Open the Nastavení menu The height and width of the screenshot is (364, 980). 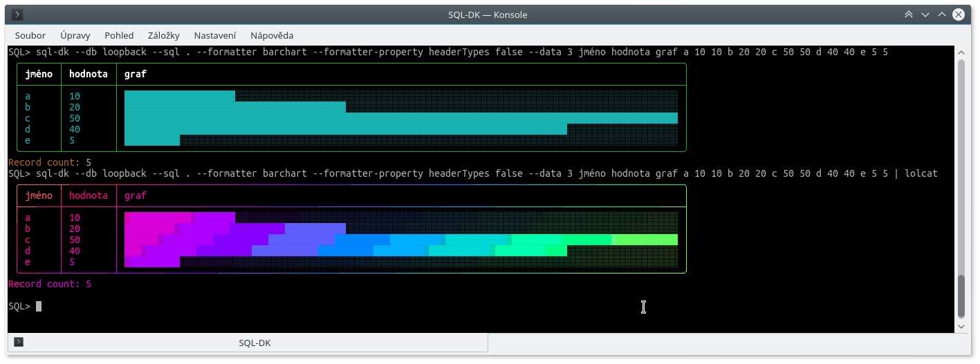click(x=215, y=35)
